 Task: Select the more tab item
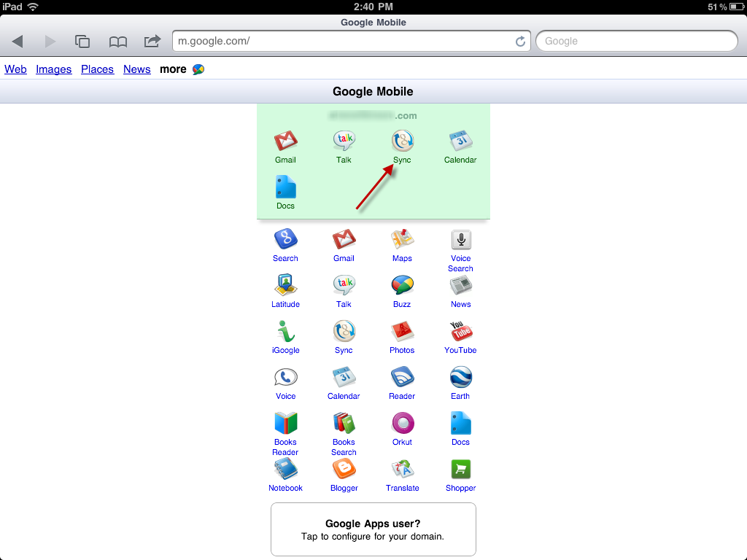click(173, 69)
